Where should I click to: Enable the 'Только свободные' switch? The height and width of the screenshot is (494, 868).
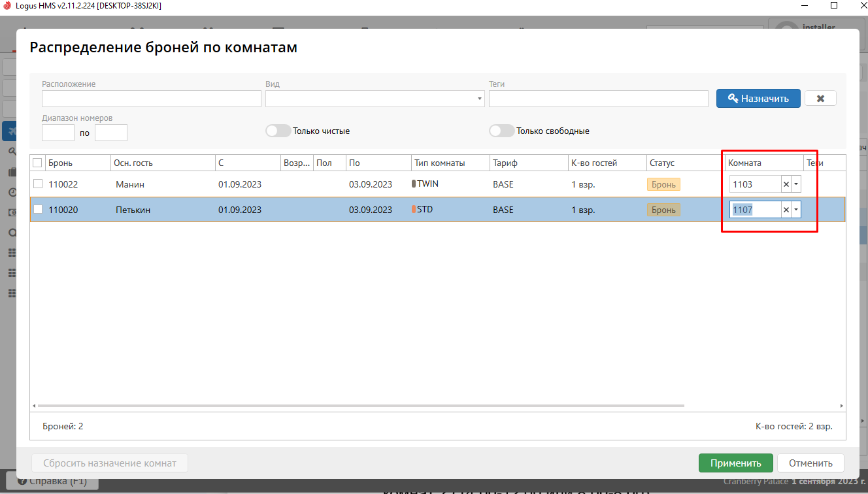point(501,131)
